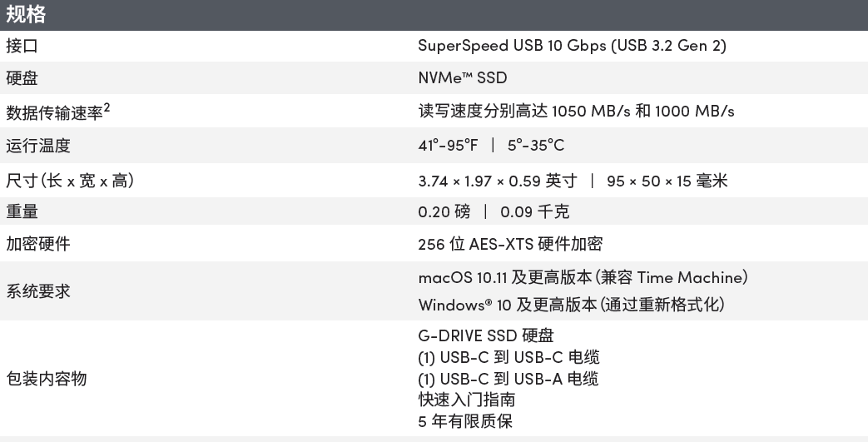The width and height of the screenshot is (868, 442).
Task: Click the 规格 section header
Action: [26, 14]
